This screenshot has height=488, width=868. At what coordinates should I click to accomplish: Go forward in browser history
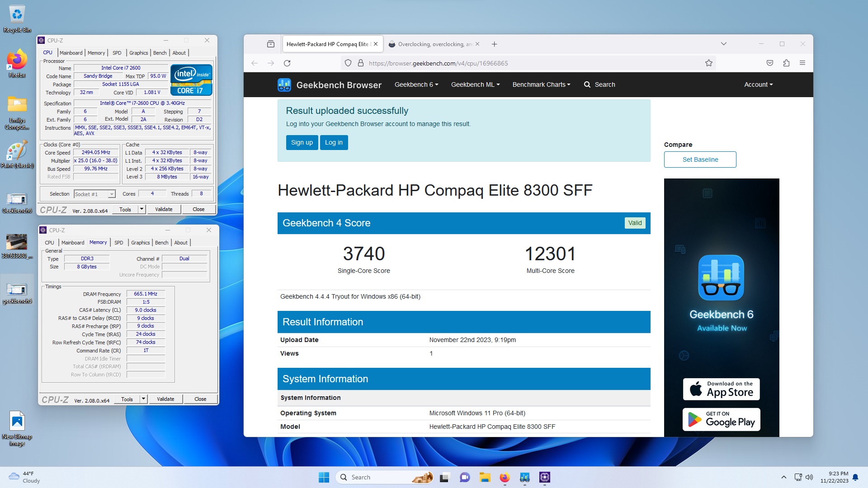tap(271, 63)
